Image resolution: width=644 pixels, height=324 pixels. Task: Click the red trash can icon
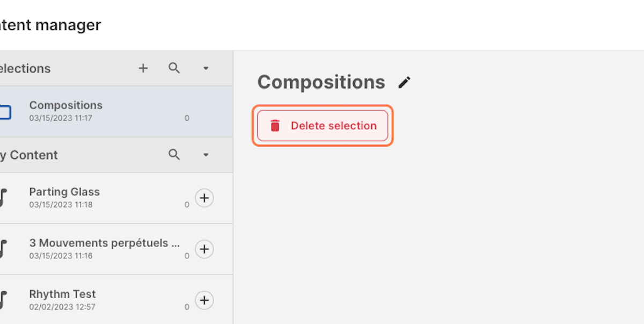tap(275, 126)
